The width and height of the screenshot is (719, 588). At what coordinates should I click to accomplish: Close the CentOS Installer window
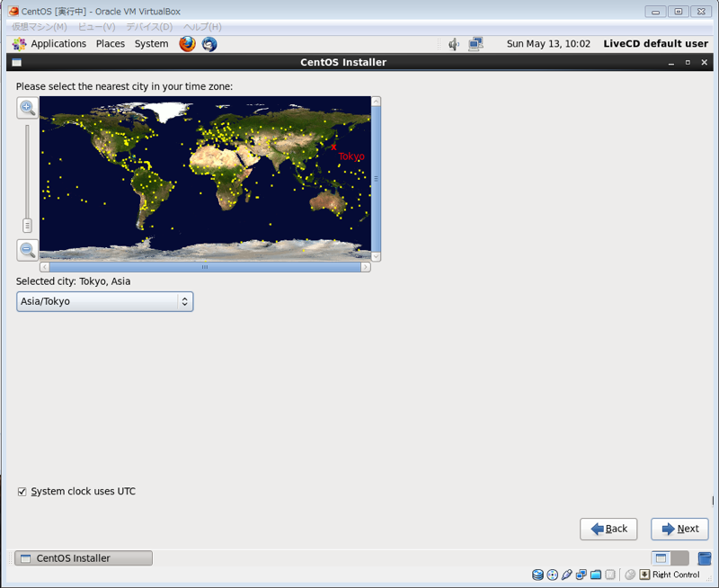tap(705, 62)
